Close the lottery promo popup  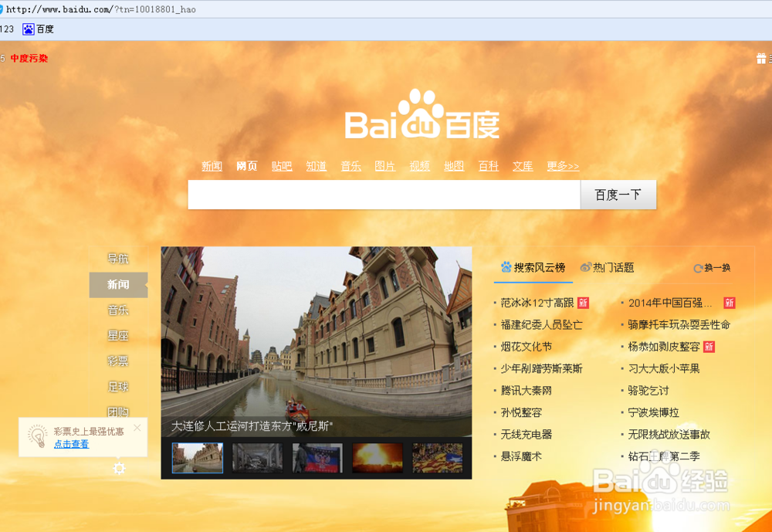tap(137, 428)
